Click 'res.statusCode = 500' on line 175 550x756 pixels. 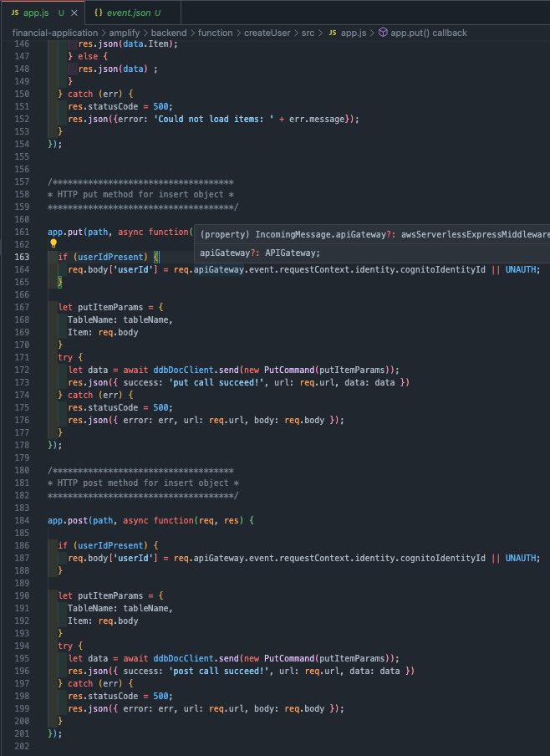pos(118,407)
